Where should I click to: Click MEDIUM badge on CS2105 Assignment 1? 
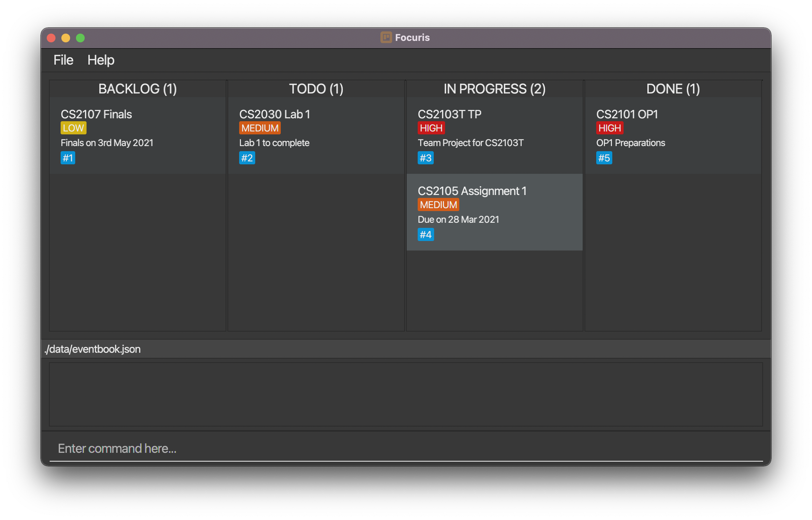point(438,204)
